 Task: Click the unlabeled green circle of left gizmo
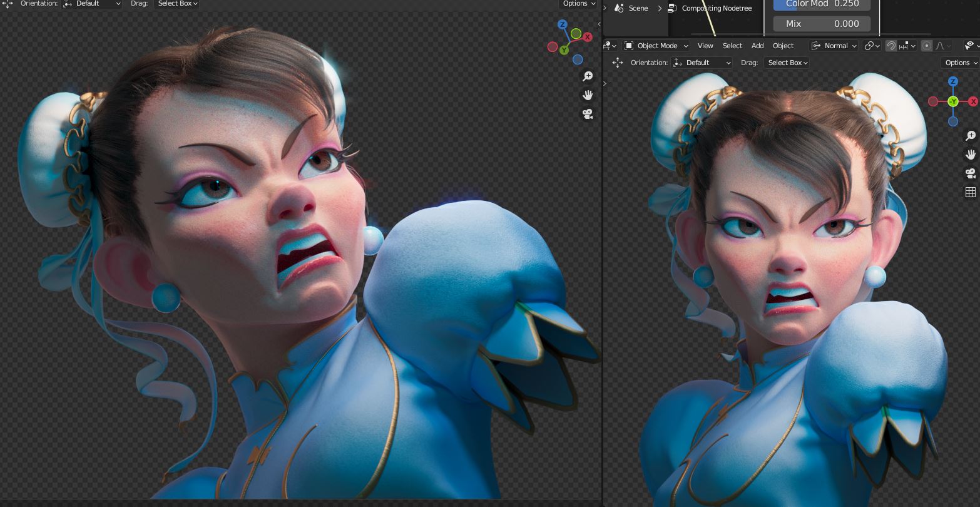click(x=576, y=34)
